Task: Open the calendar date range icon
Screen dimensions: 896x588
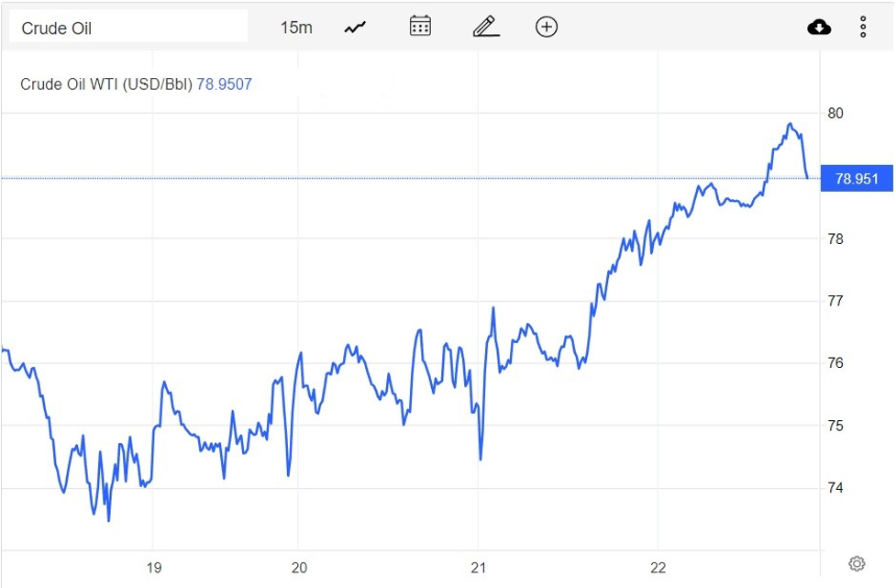Action: [x=420, y=27]
